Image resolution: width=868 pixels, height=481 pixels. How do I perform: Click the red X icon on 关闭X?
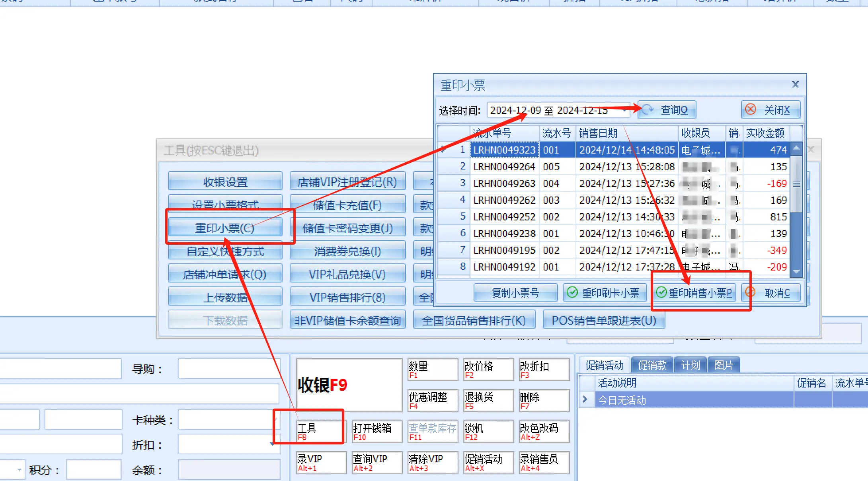751,109
